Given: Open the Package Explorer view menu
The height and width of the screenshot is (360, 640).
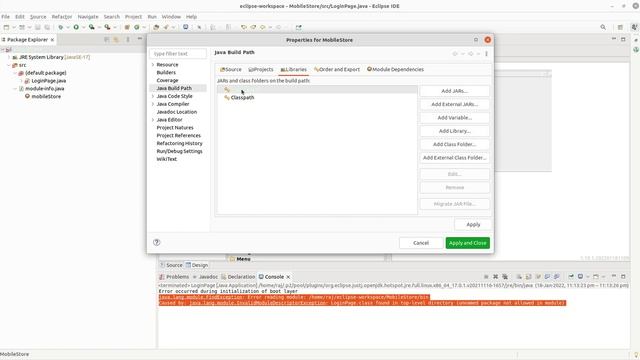Looking at the screenshot, I should point(128,40).
